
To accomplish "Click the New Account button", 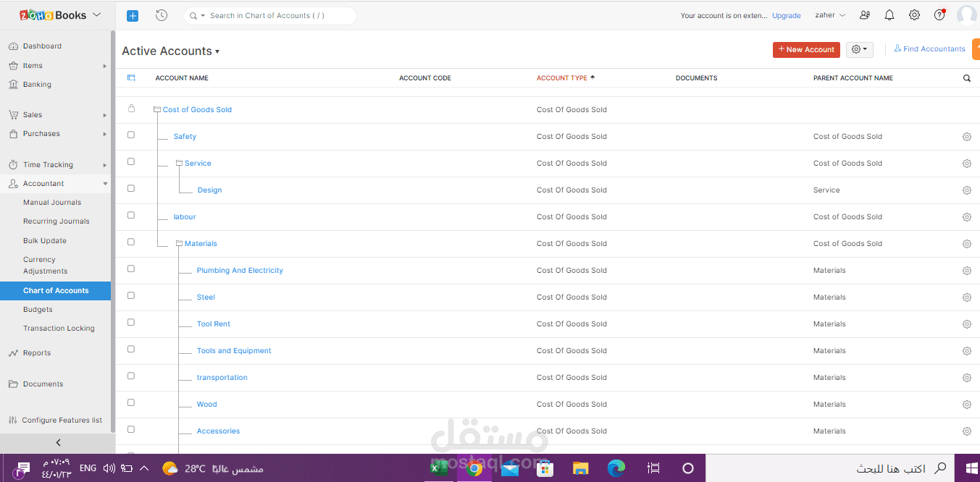I will coord(806,49).
